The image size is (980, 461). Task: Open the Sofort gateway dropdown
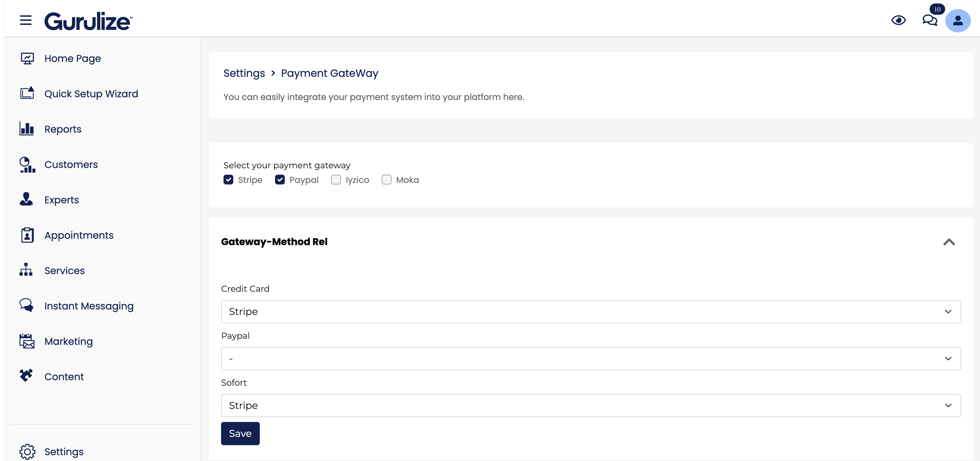(x=591, y=406)
